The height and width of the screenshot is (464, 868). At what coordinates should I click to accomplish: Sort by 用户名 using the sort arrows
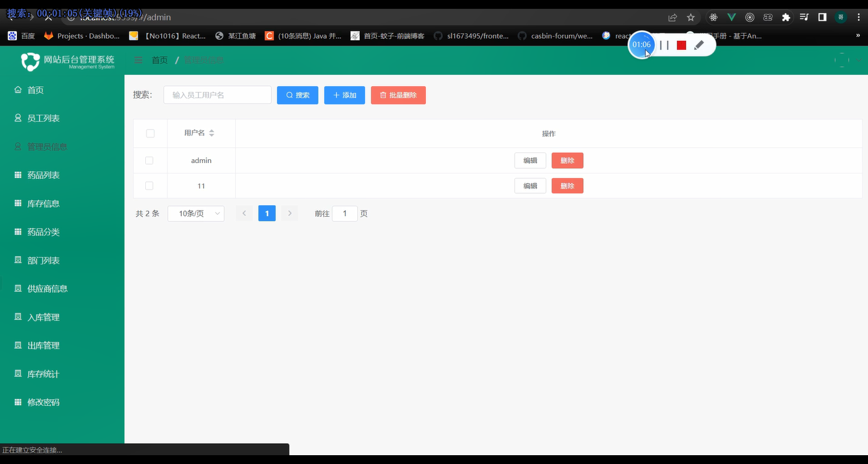211,133
